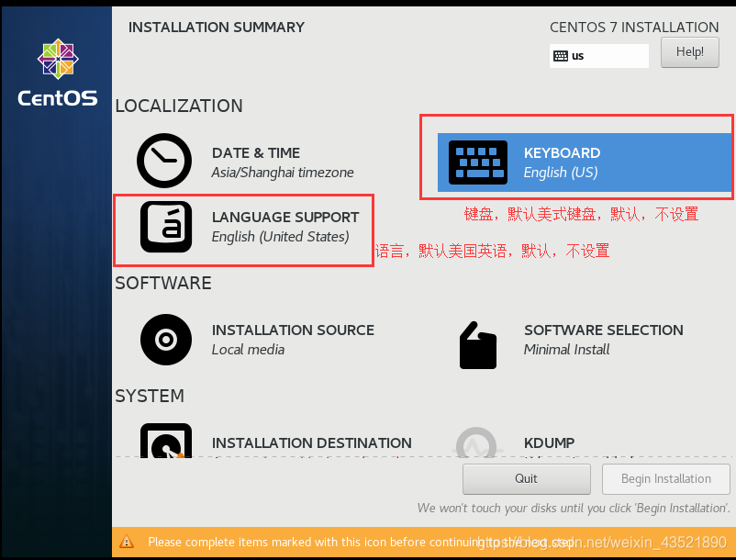736x560 pixels.
Task: Open the Kdump icon
Action: 476,442
